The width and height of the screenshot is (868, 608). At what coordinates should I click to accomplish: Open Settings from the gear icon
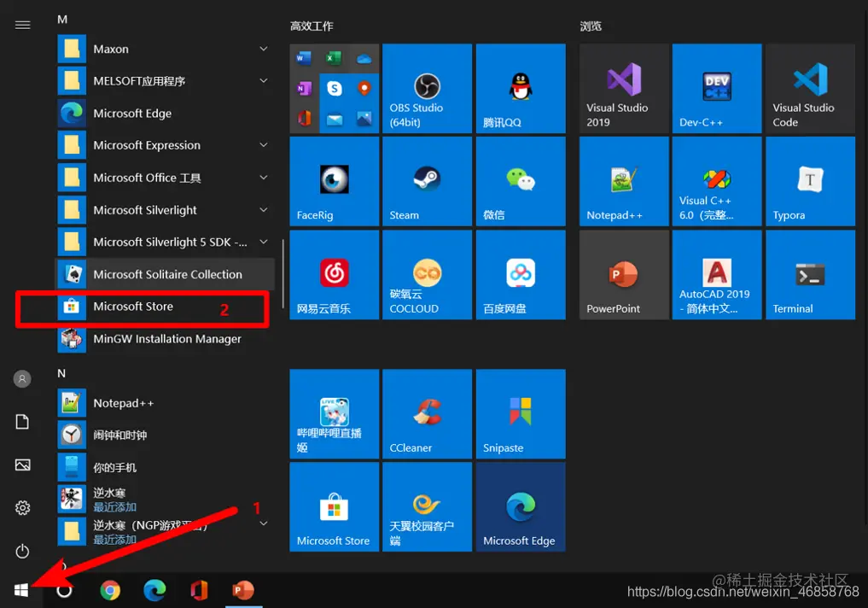click(x=23, y=508)
